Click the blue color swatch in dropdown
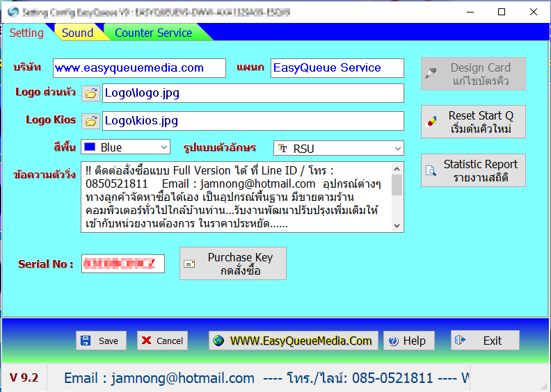The width and height of the screenshot is (551, 392). coord(90,147)
